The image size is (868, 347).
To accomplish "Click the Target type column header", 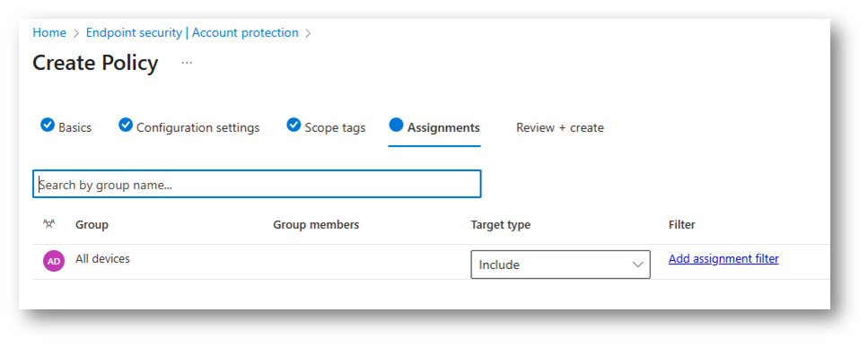I will pyautogui.click(x=501, y=225).
